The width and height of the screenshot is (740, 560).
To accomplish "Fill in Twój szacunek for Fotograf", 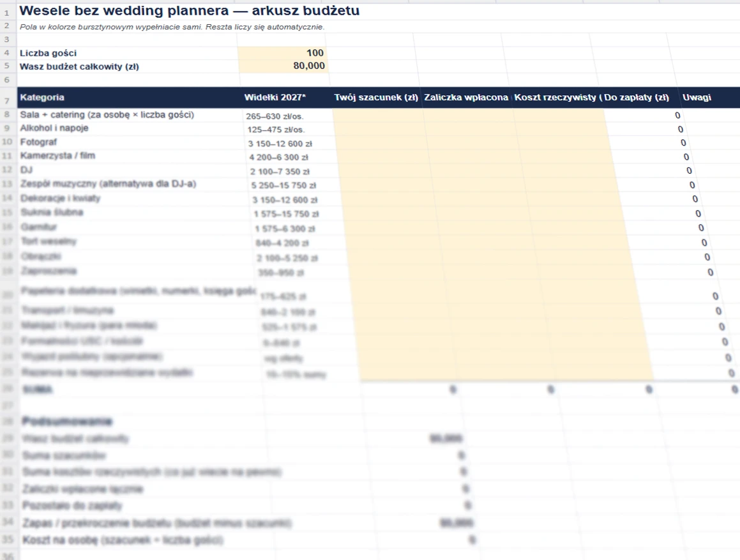I will (381, 142).
